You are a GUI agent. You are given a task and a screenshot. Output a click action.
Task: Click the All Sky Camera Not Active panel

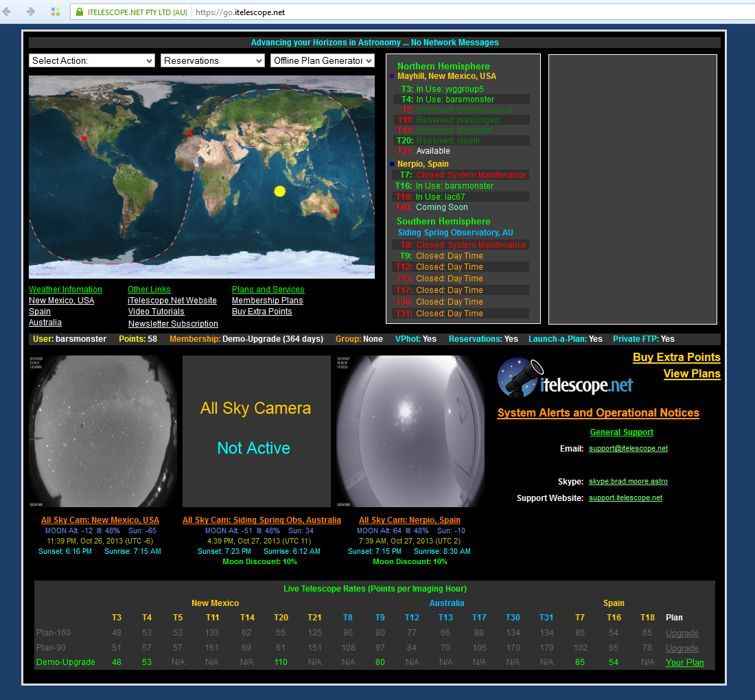257,431
